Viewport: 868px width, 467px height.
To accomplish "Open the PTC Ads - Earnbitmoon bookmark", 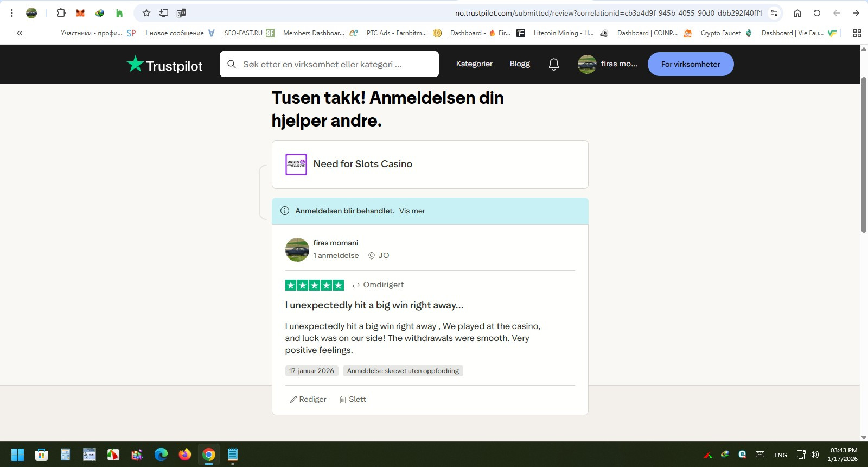I will point(404,33).
